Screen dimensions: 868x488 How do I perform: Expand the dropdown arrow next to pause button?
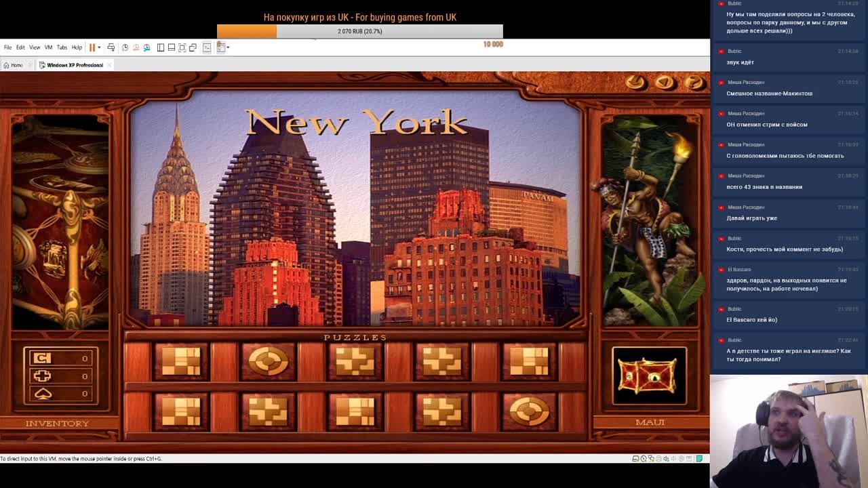[99, 47]
